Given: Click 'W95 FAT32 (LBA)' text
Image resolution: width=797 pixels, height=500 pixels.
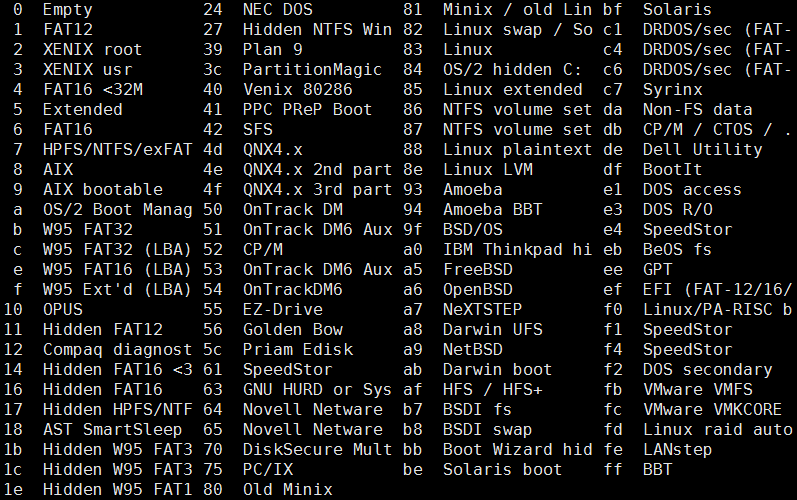Looking at the screenshot, I should (117, 249).
